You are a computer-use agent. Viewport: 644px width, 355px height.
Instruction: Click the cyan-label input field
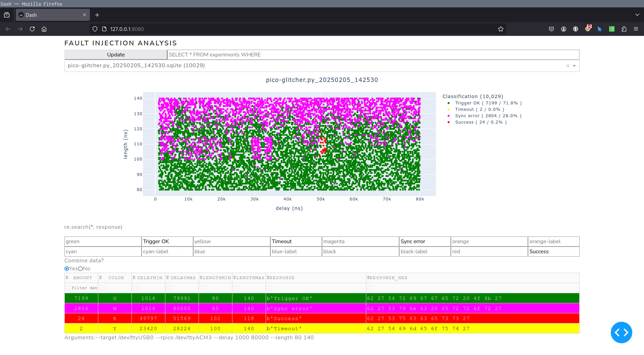tap(167, 252)
